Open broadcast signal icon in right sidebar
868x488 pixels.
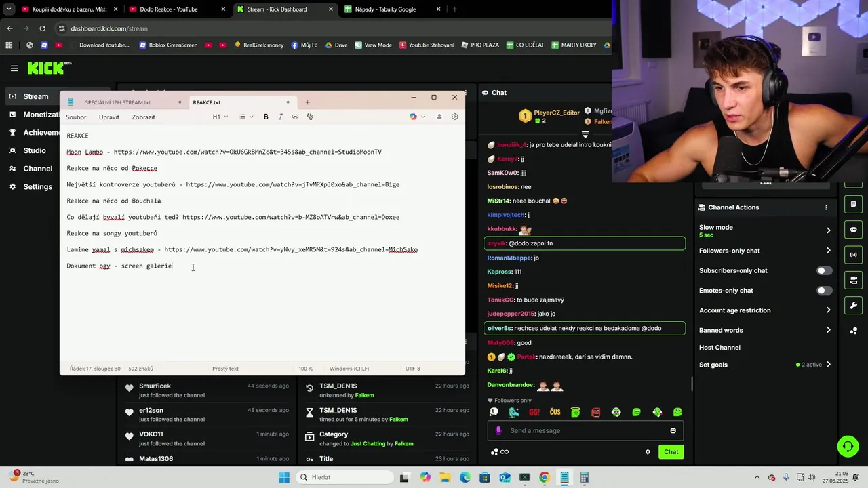853,255
